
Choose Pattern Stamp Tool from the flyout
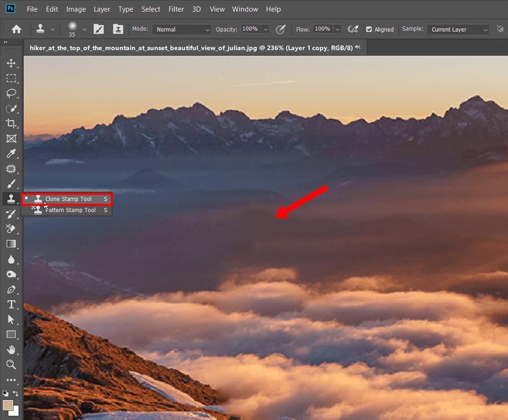pos(67,210)
